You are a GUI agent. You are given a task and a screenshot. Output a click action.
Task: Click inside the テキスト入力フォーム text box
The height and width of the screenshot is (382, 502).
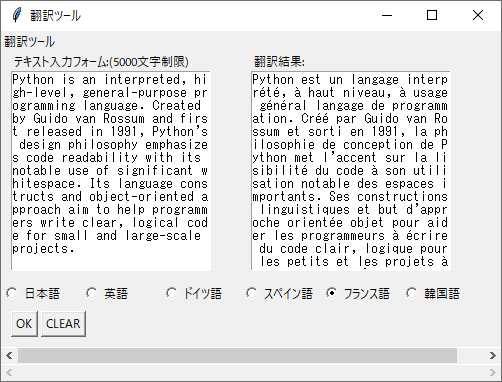coord(111,170)
